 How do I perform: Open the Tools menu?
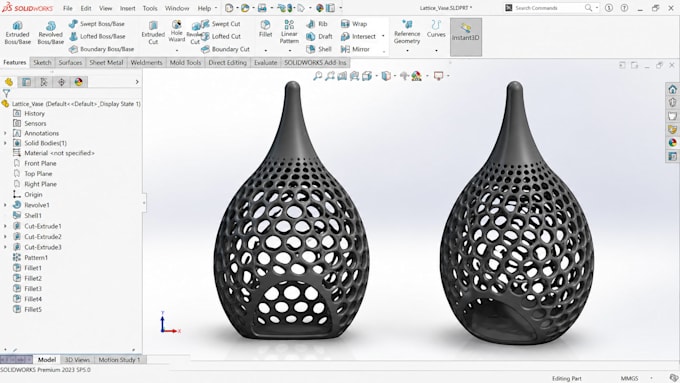[x=150, y=8]
